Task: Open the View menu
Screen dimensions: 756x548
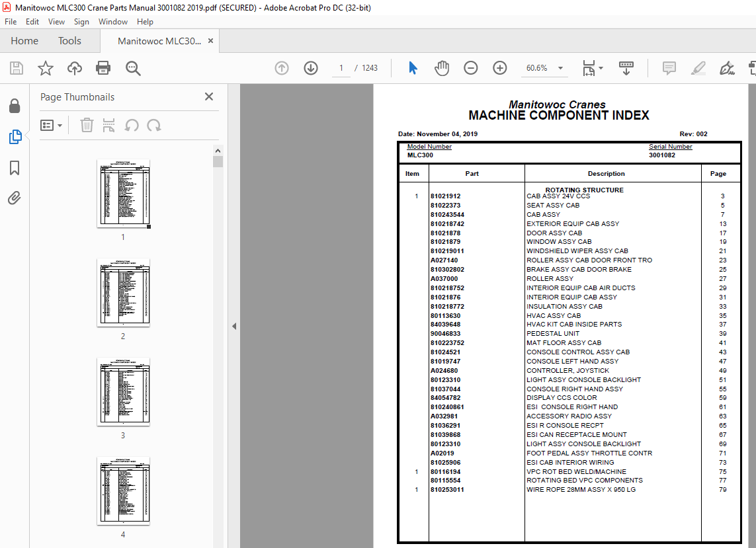Action: coord(56,22)
